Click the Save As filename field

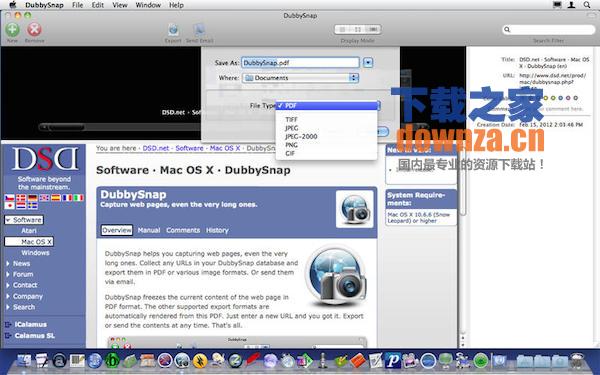300,62
